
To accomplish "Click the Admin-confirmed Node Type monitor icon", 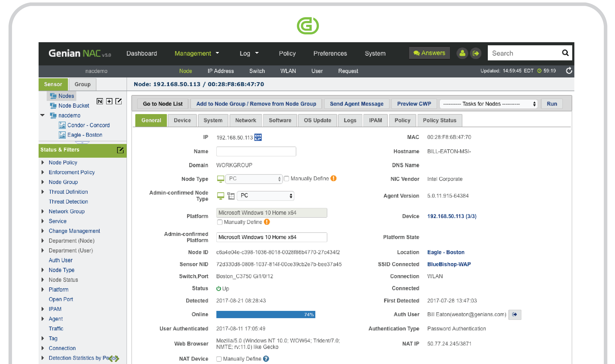I will 221,196.
